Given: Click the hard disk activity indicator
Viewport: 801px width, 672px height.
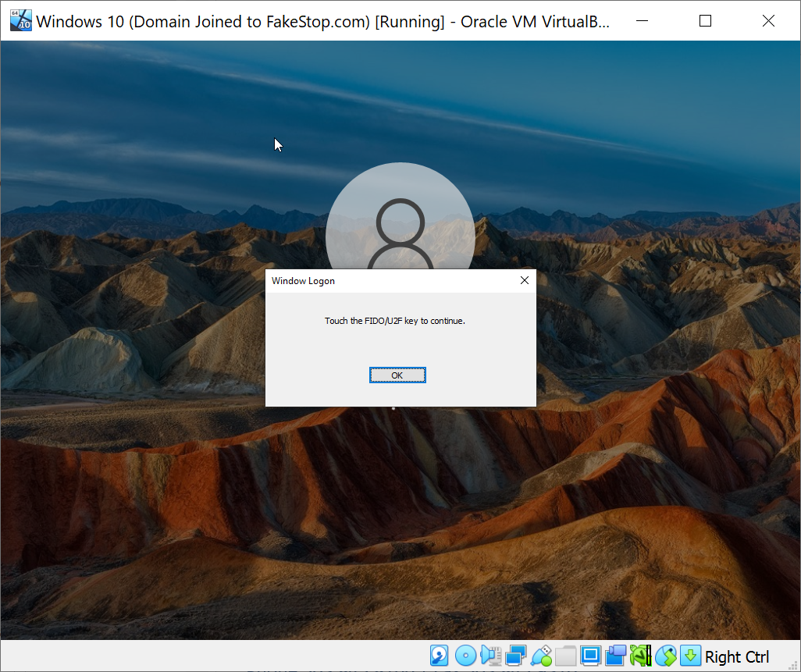Looking at the screenshot, I should [x=440, y=656].
